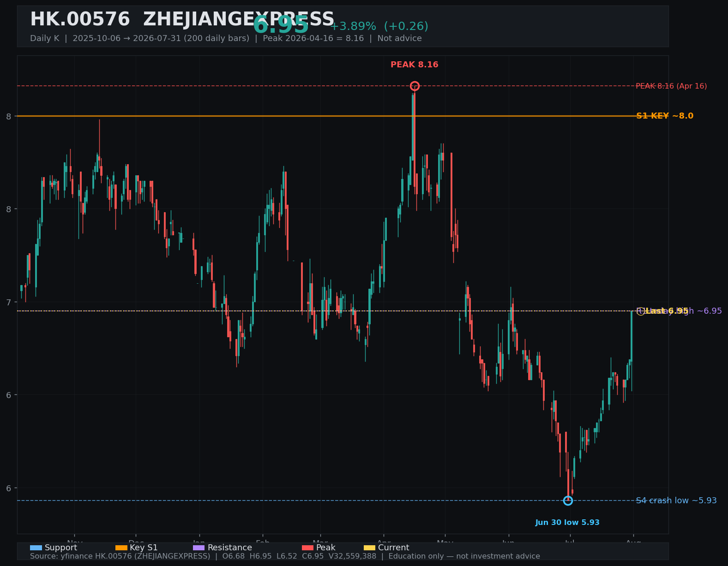Click the 'HK.00576' ticker in the title

click(80, 20)
